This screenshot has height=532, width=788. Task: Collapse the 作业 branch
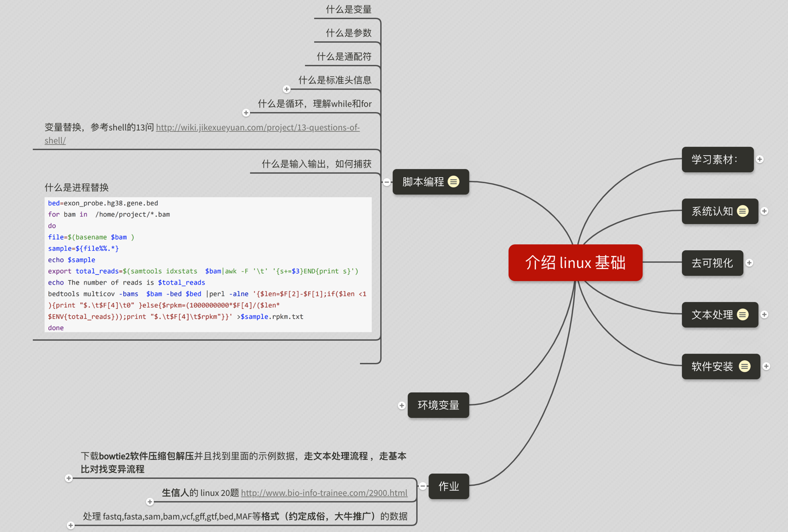tap(423, 486)
